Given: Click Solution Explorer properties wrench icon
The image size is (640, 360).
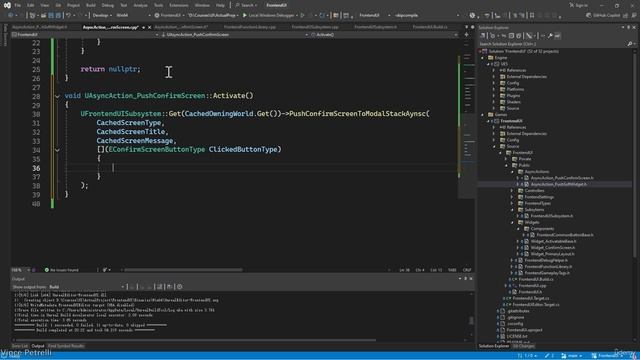Looking at the screenshot, I should click(550, 36).
